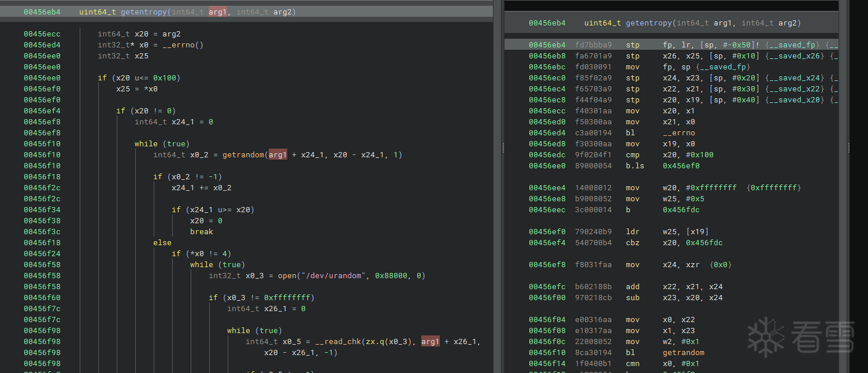Viewport: 868px width, 373px height.
Task: Click address 00456ed4 in the decompiler pane
Action: coord(42,45)
